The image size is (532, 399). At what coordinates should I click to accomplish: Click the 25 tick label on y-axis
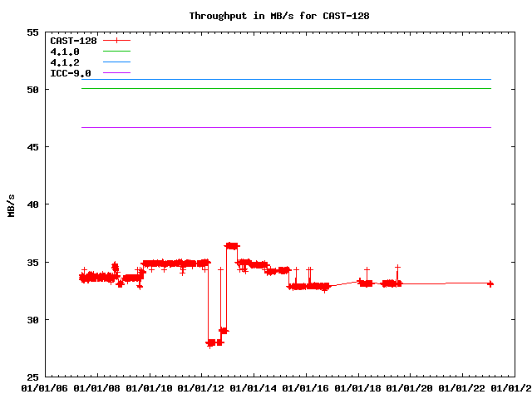click(33, 377)
